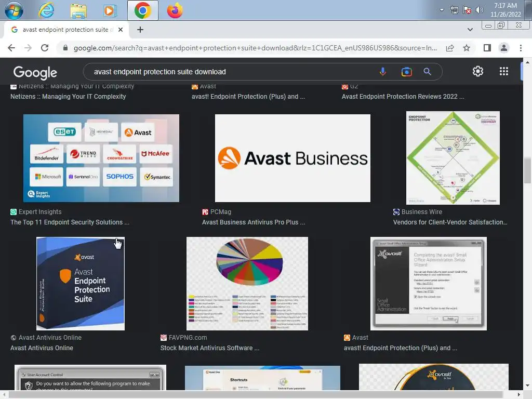
Task: Click the 'Avast Antivirus Online' title link
Action: coord(42,348)
